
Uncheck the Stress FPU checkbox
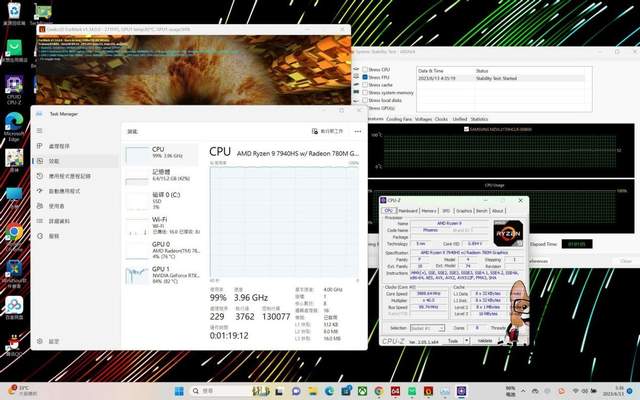coord(365,77)
